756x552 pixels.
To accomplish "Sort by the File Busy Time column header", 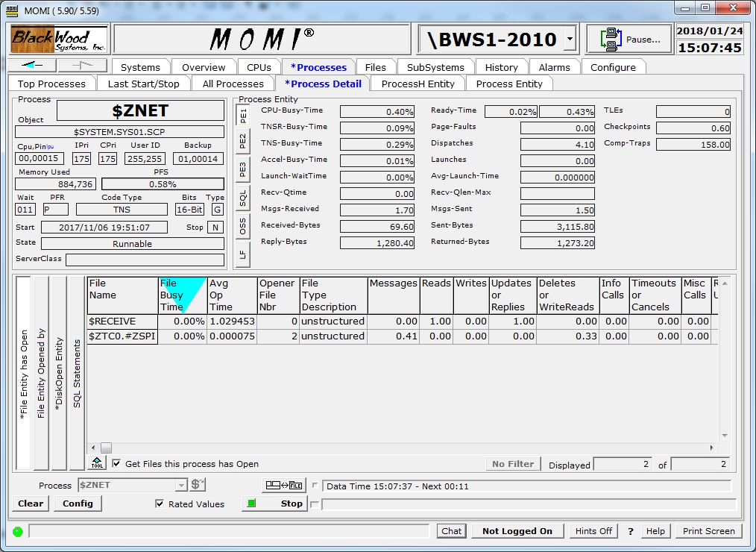I will coord(183,295).
